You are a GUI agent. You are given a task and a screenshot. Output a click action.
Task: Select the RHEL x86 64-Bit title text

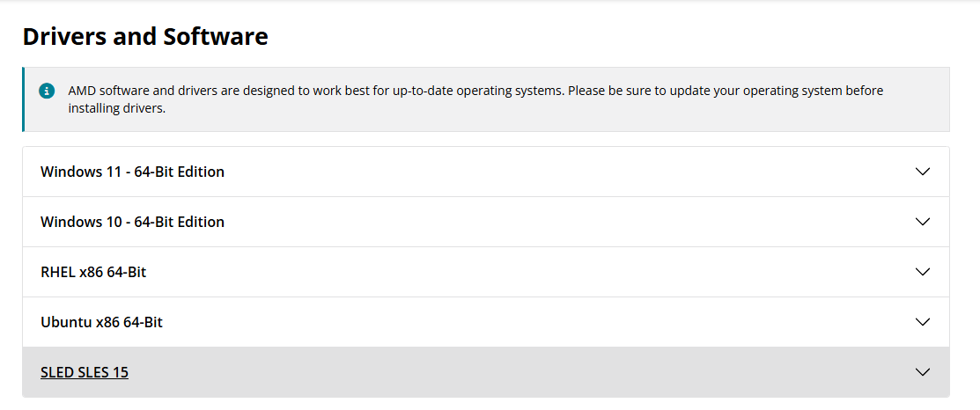point(93,272)
